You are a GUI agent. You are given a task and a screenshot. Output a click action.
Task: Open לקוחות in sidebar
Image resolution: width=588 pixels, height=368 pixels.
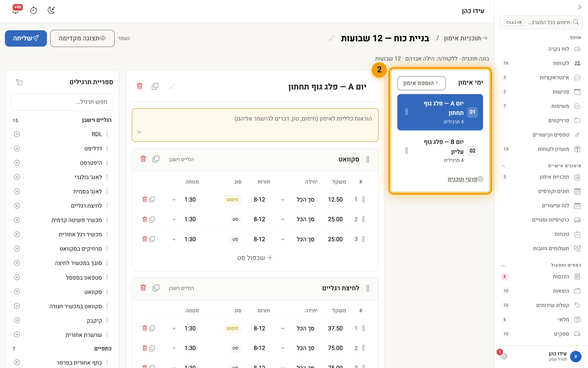pyautogui.click(x=541, y=63)
